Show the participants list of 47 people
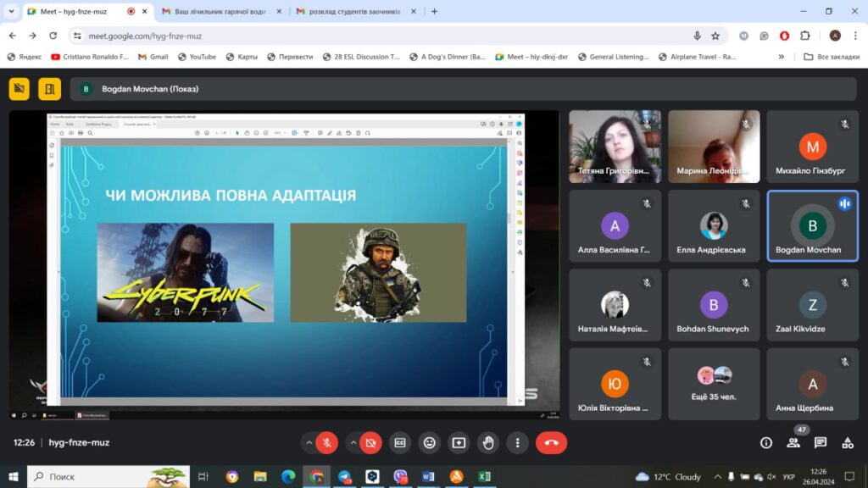This screenshot has width=868, height=488. click(x=793, y=442)
